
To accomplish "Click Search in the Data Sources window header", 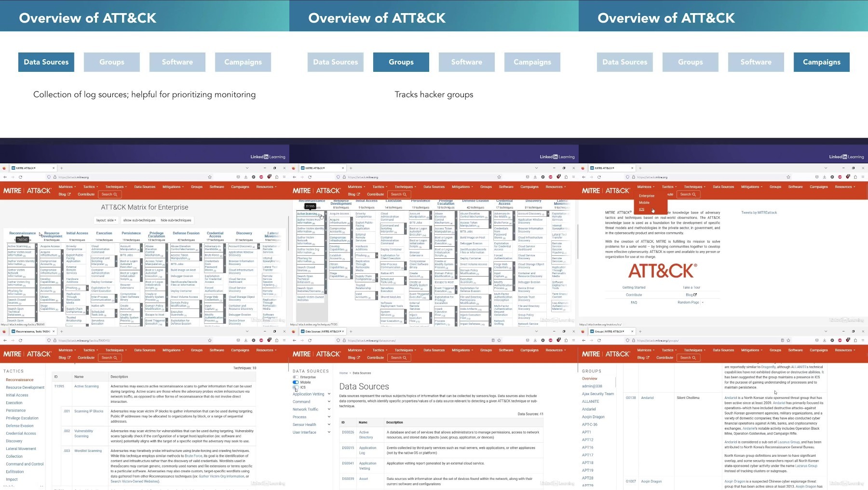I will click(399, 358).
